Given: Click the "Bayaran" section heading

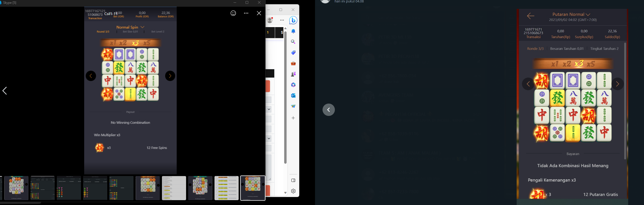Looking at the screenshot, I should tap(573, 154).
